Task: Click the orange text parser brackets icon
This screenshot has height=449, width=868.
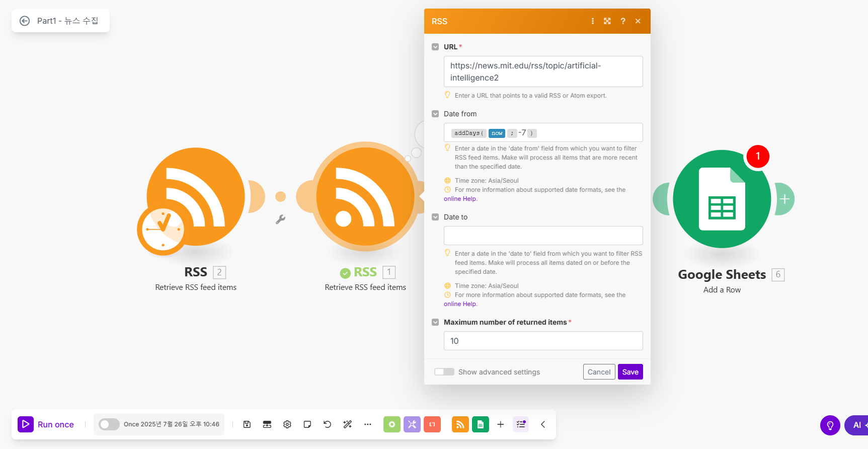Action: (432, 424)
